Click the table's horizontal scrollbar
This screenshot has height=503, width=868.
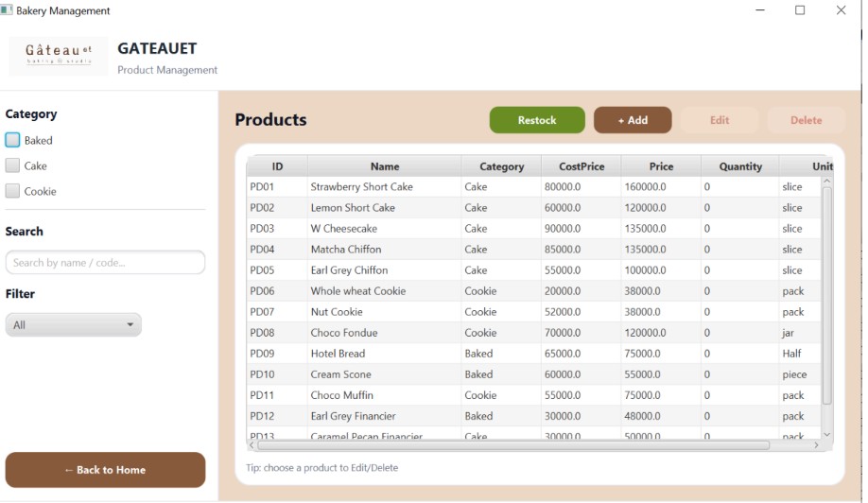pyautogui.click(x=511, y=445)
